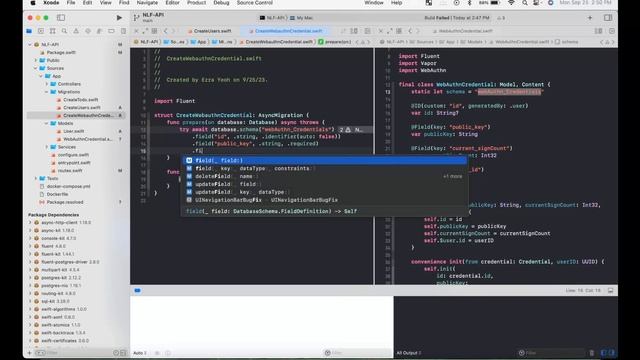Open the Debug navigator icon
The height and width of the screenshot is (360, 640).
tap(99, 31)
